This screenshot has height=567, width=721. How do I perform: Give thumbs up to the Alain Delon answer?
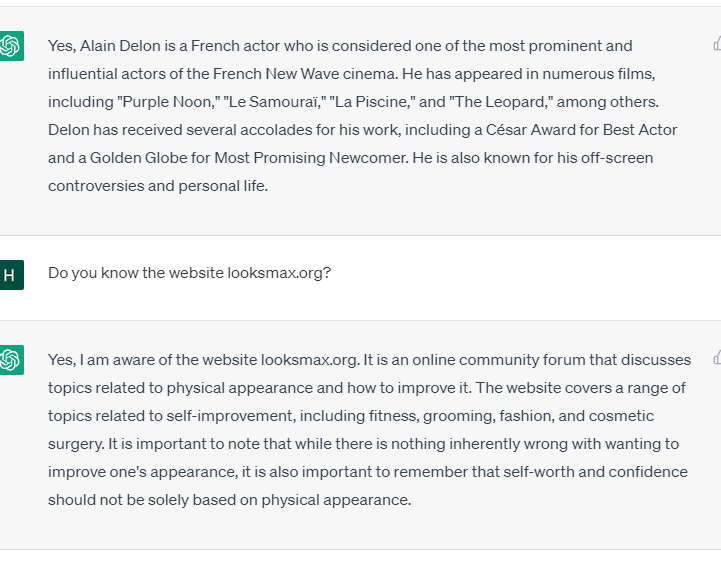coord(717,44)
